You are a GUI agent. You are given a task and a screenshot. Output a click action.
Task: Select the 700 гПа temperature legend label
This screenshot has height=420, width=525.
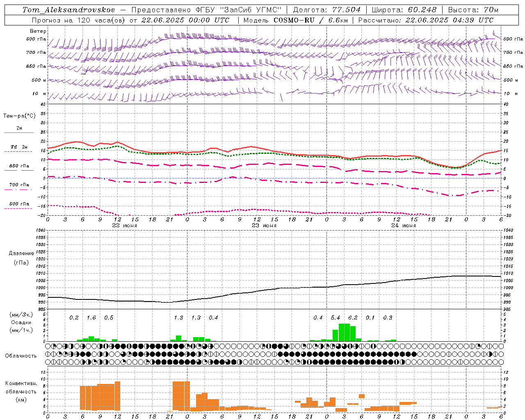19,185
